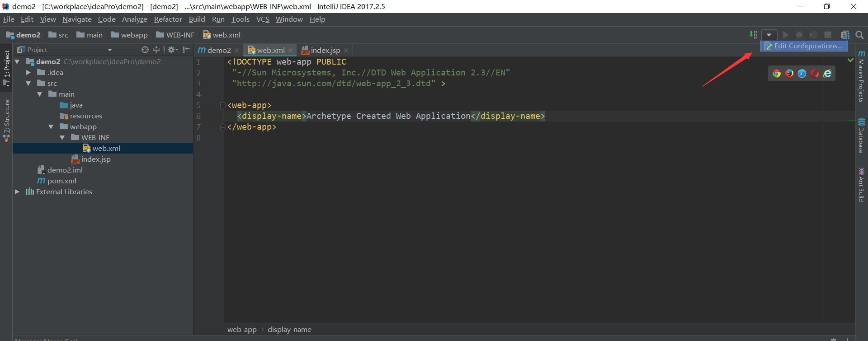Click the Scroll from Source target icon
Screen dimensions: 868x341
tap(145, 50)
